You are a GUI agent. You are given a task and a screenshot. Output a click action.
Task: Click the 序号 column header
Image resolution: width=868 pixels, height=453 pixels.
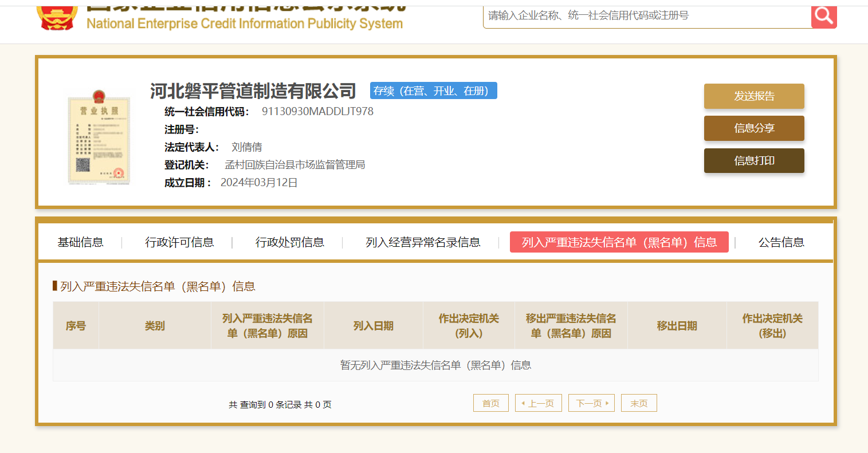(x=76, y=326)
